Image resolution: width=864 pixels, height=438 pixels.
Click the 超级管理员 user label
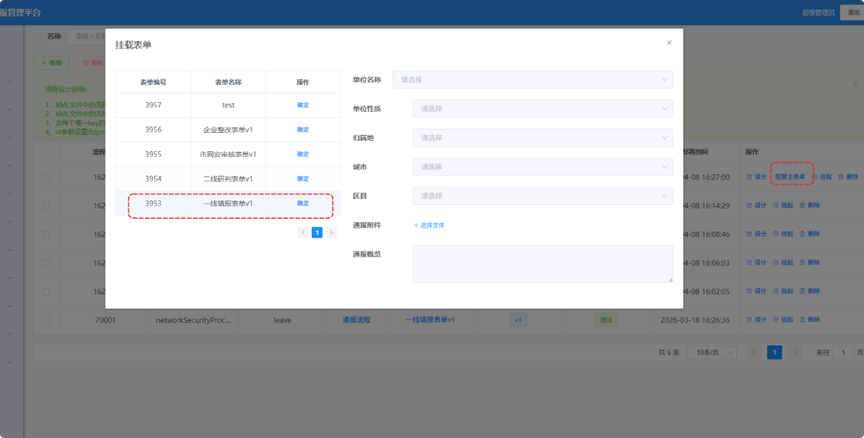818,13
